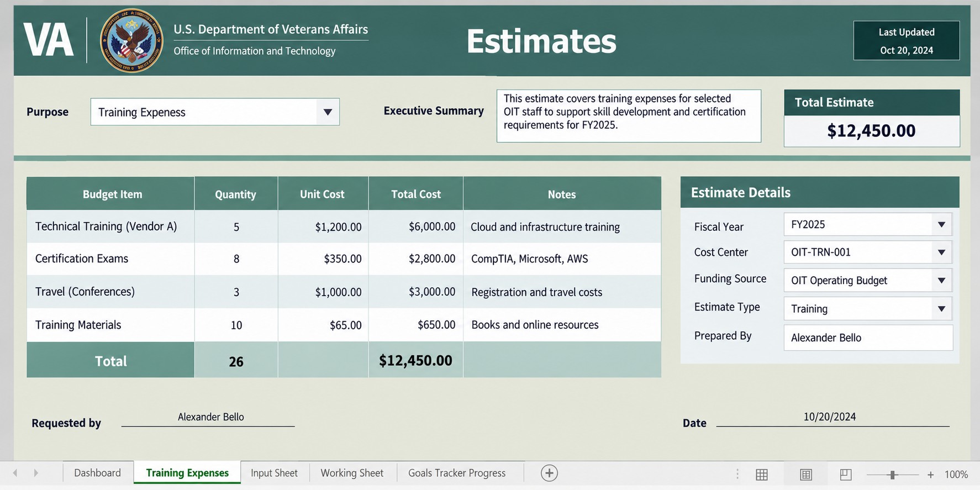980x490 pixels.
Task: Open the Dashboard sheet tab
Action: click(x=97, y=473)
